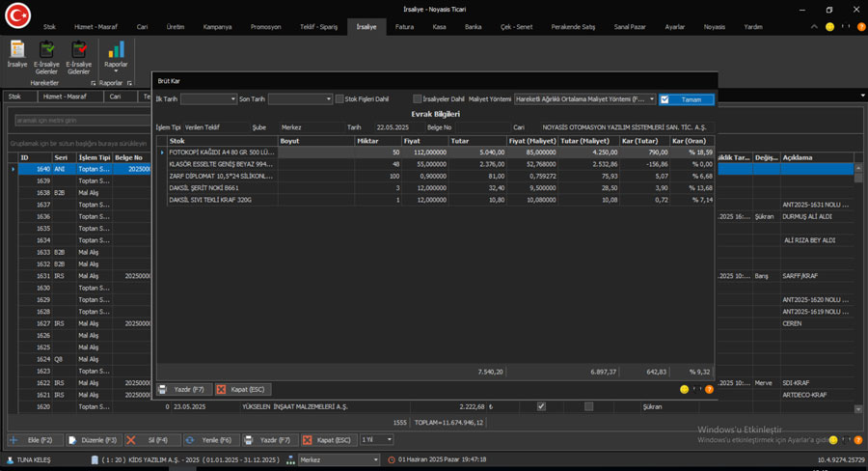
Task: Open the Sanal Pazar menu tab
Action: 630,27
